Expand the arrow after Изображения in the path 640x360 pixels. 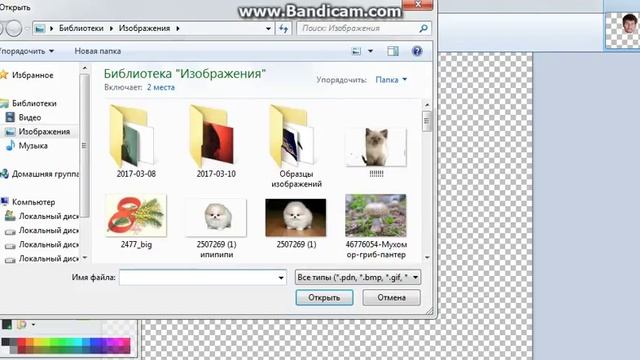coord(178,28)
